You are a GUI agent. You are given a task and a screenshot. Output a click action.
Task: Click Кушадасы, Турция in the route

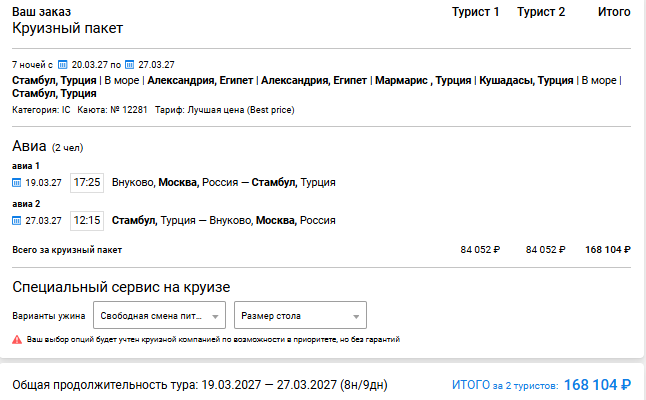coord(526,80)
